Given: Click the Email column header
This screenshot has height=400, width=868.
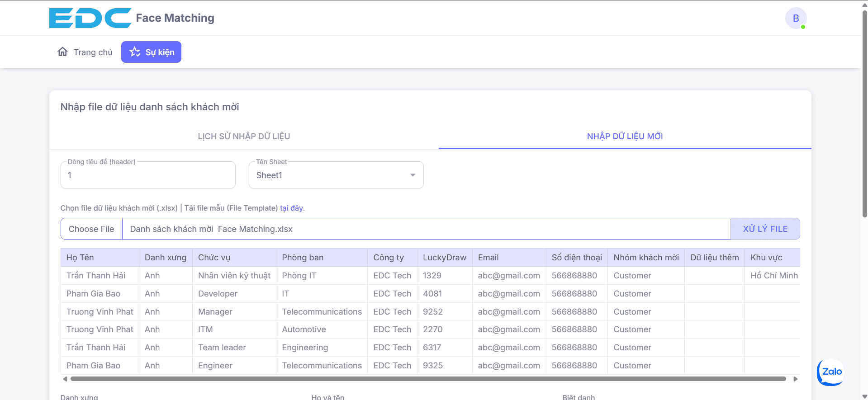Looking at the screenshot, I should [509, 258].
